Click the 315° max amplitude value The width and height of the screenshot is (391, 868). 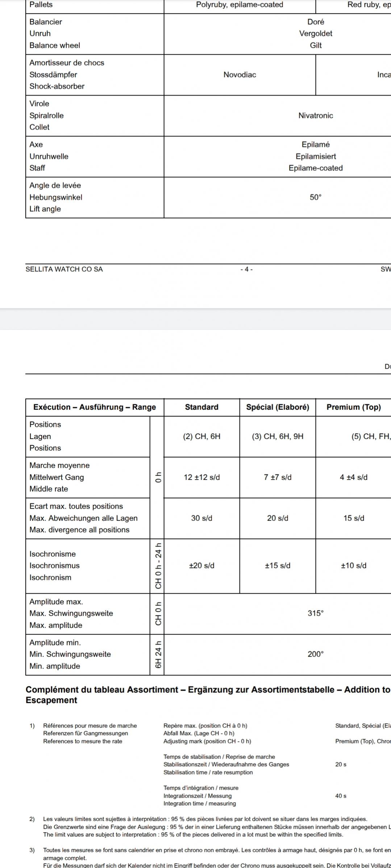[x=315, y=613]
